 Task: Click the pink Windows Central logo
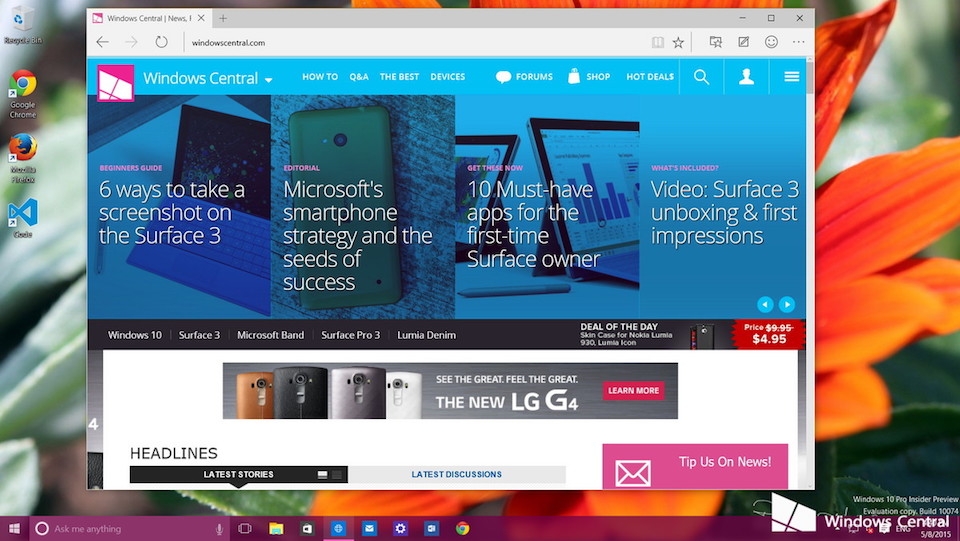[x=115, y=83]
